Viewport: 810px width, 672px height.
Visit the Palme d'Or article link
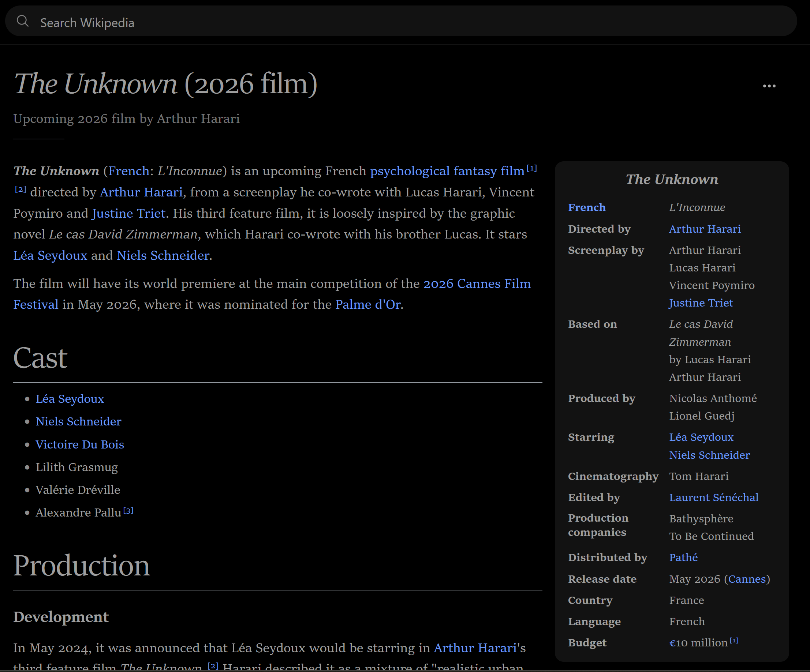point(367,305)
